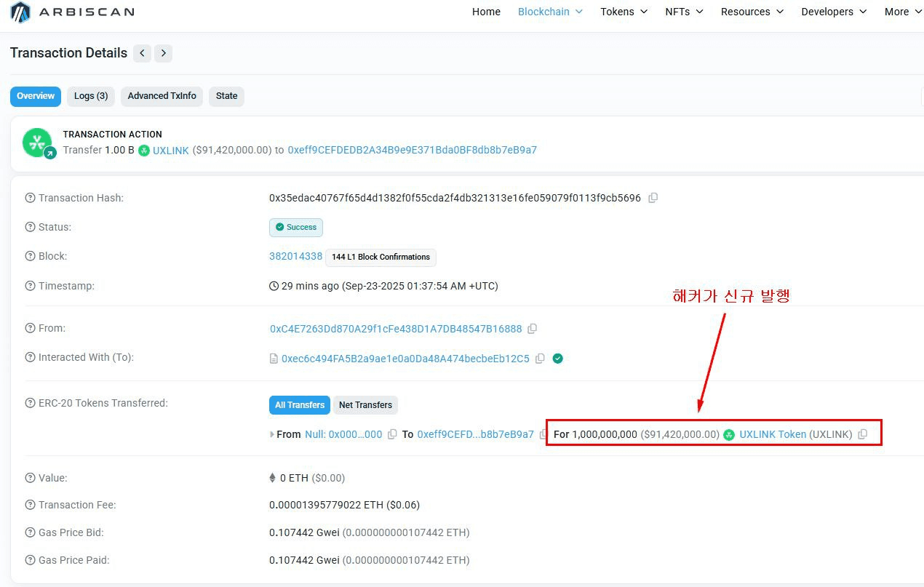Click the Success status badge
The image size is (924, 587).
[296, 227]
